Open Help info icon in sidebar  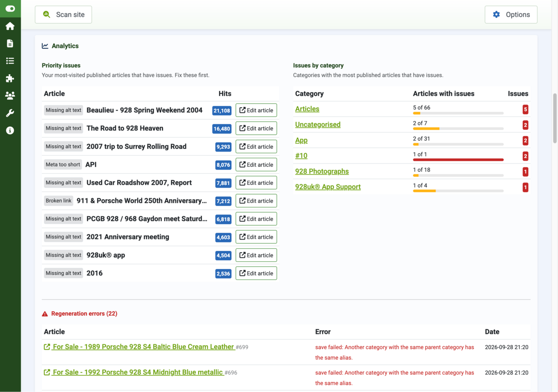(10, 131)
